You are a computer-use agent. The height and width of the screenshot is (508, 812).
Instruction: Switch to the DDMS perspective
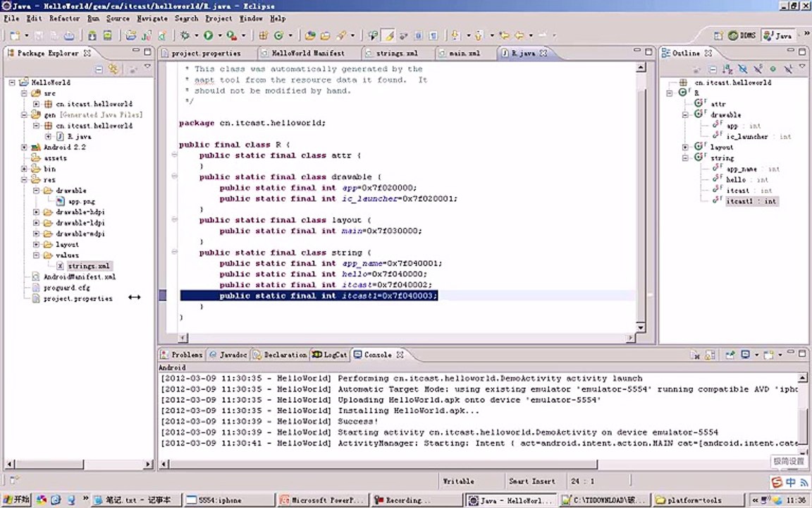tap(742, 35)
